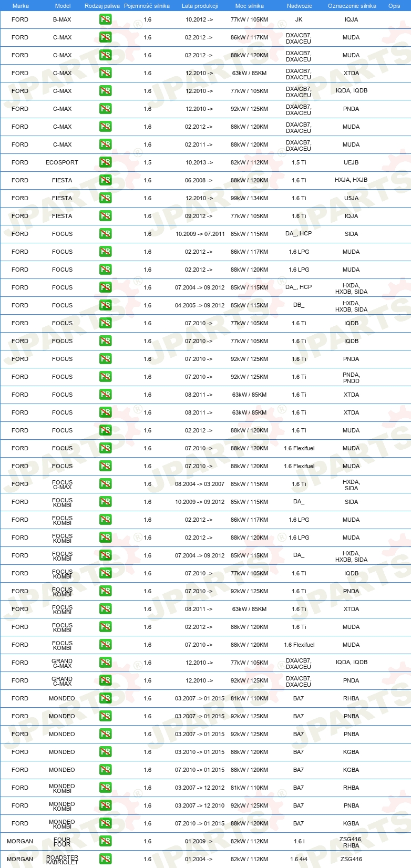This screenshot has width=411, height=868.
Task: Click the fuel icon for FOCUS PNDA, PNDD
Action: point(105,377)
